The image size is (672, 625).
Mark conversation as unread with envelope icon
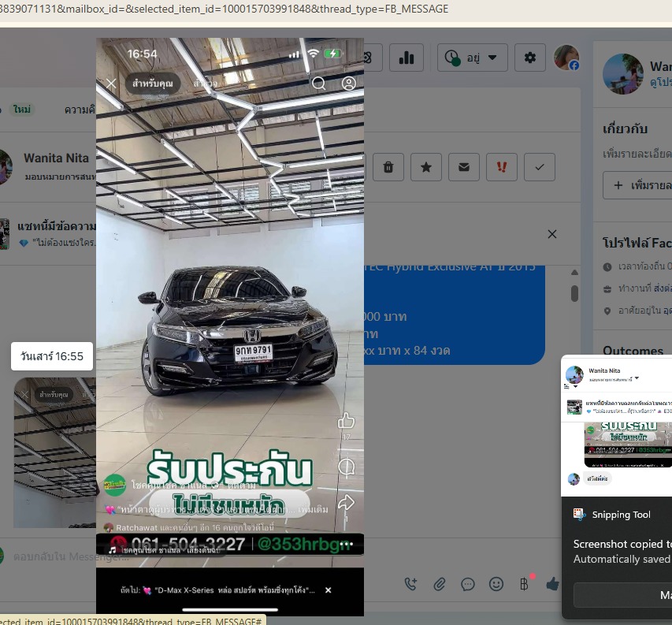pos(464,167)
